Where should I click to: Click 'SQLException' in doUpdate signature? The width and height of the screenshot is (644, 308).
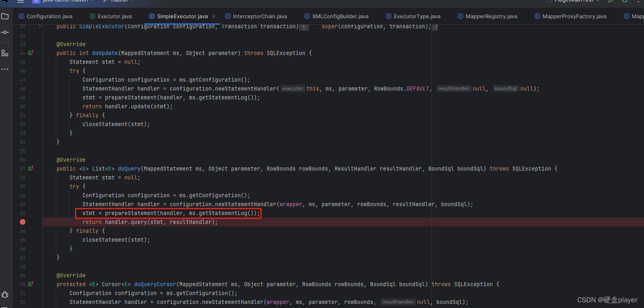click(286, 53)
